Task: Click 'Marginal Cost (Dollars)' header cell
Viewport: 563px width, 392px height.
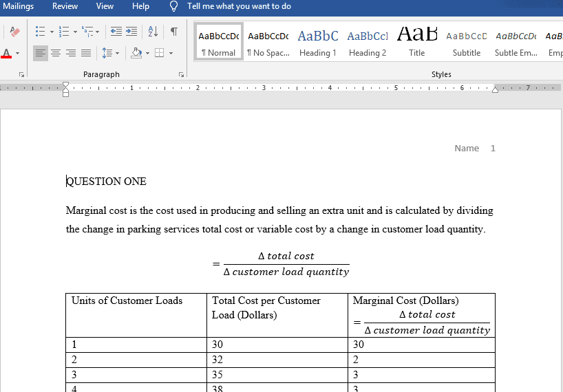Action: point(421,315)
